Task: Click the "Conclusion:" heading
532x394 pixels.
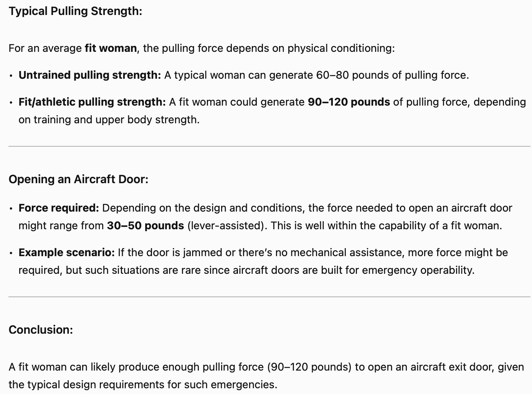Action: click(41, 330)
